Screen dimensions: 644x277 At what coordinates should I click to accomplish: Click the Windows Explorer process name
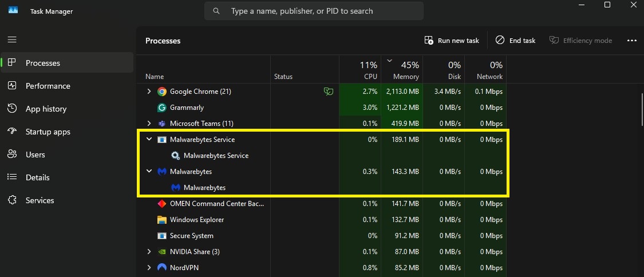197,220
